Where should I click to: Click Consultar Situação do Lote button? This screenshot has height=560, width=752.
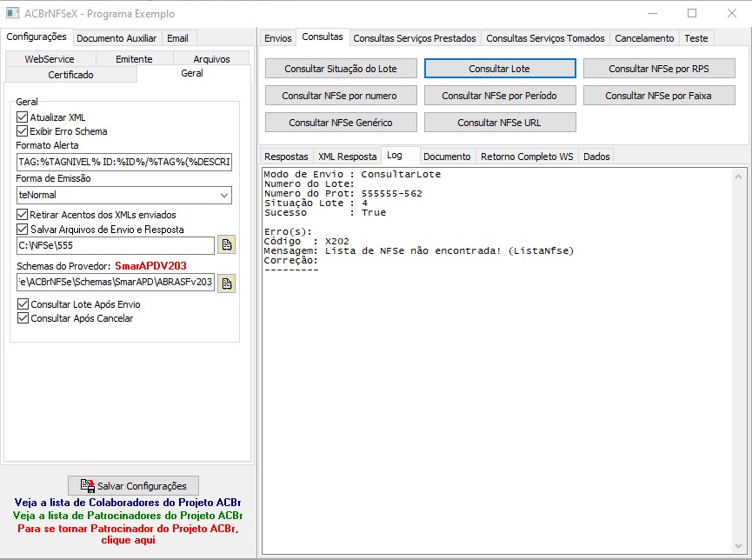[341, 69]
